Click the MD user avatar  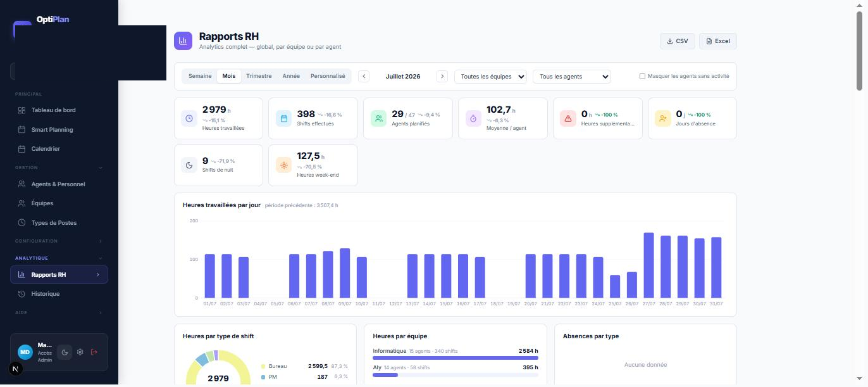[25, 352]
